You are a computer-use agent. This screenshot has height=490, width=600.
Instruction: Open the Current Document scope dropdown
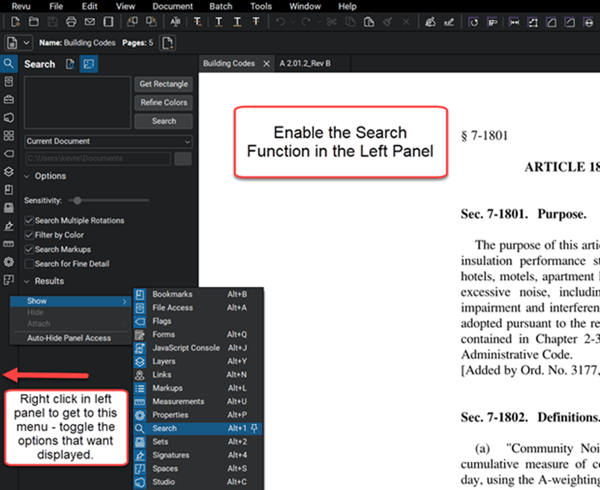click(x=108, y=142)
